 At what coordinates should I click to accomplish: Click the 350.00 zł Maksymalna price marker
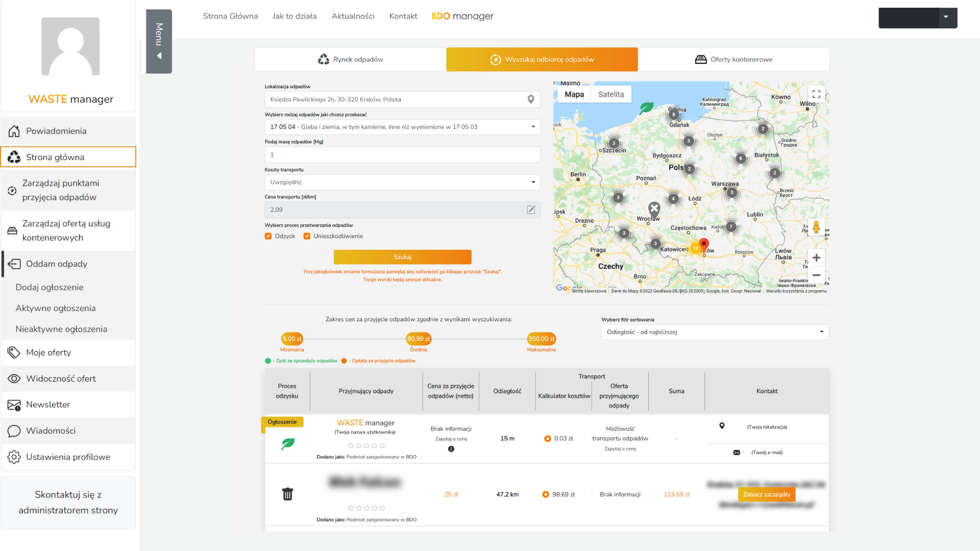pos(542,339)
